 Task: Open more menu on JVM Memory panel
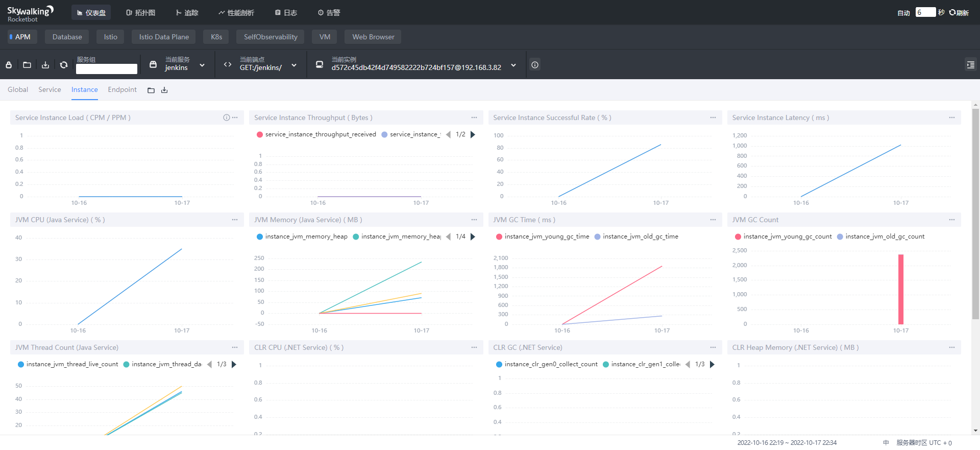[474, 220]
